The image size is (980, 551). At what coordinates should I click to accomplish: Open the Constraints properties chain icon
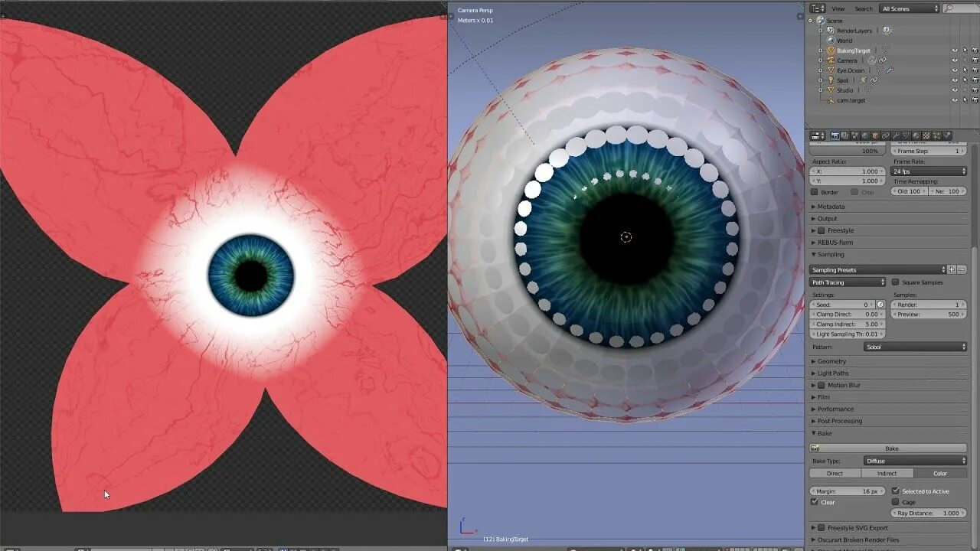pyautogui.click(x=886, y=135)
